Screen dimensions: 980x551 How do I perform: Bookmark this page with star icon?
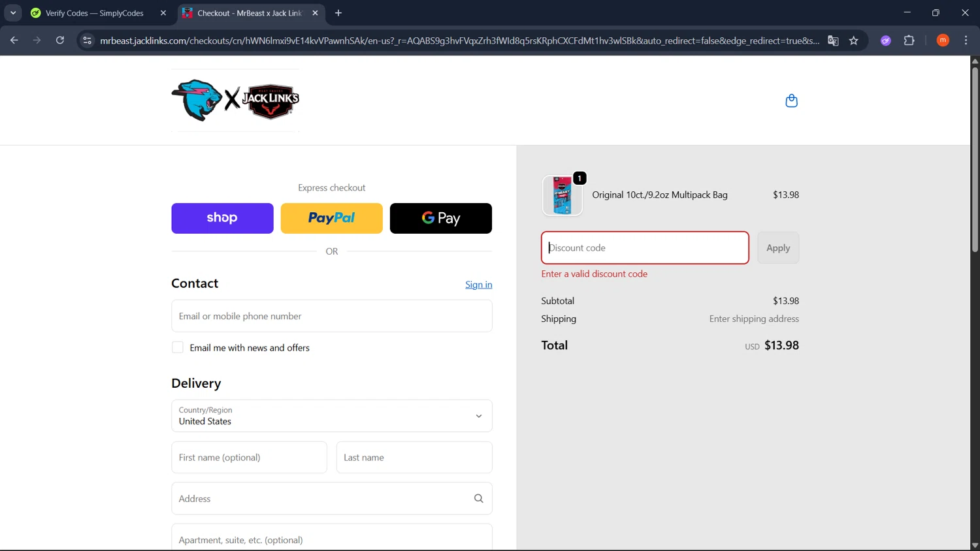(853, 40)
